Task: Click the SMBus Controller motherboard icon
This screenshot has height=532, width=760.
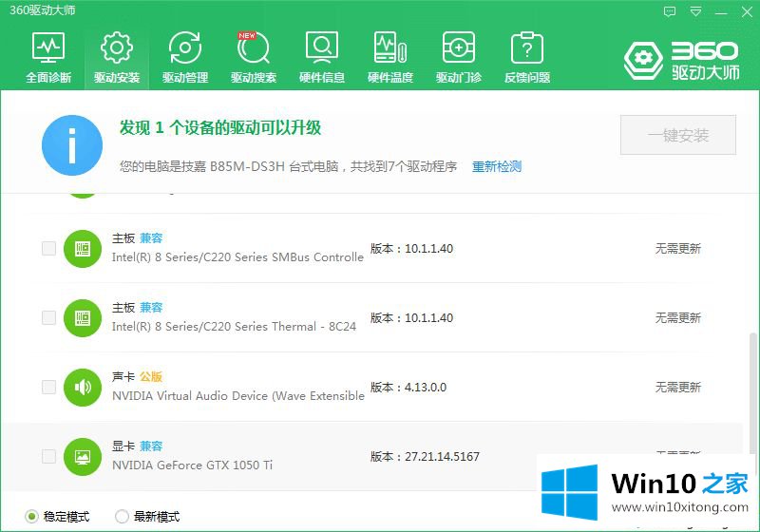Action: (x=83, y=249)
